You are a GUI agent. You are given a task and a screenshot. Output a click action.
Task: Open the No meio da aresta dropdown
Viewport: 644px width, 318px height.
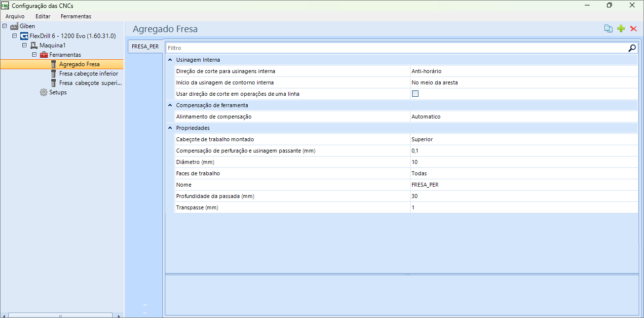[524, 82]
